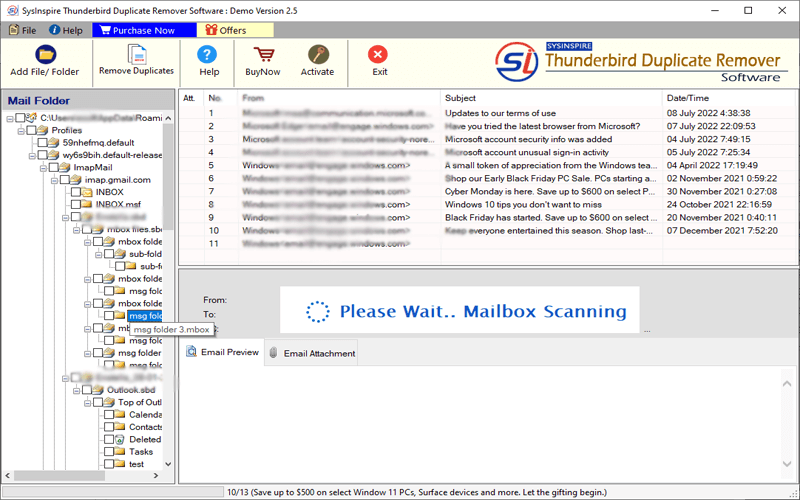The image size is (800, 500).
Task: Click the ImapMail folder icon
Action: tap(64, 167)
